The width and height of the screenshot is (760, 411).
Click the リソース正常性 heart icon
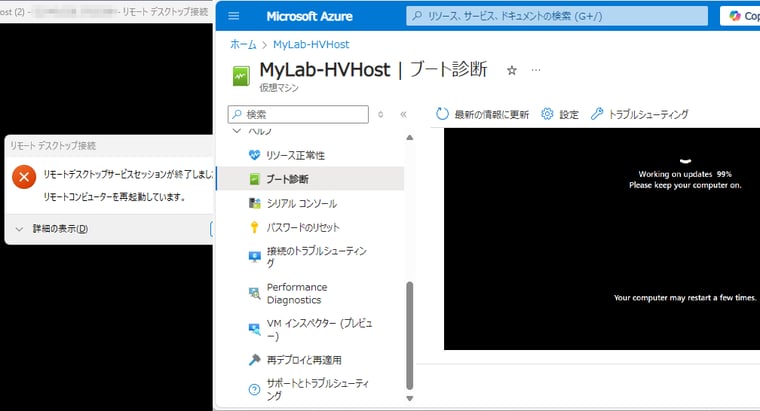point(254,155)
